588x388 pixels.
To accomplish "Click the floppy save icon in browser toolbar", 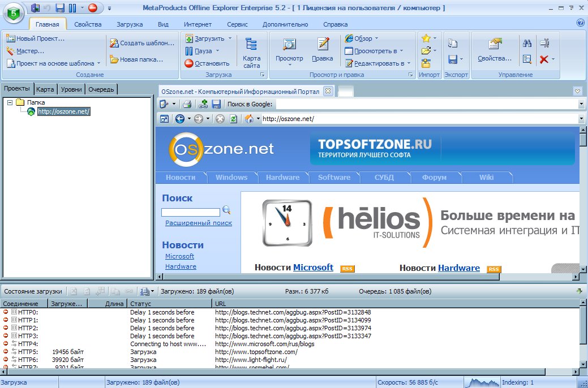I will click(x=216, y=104).
